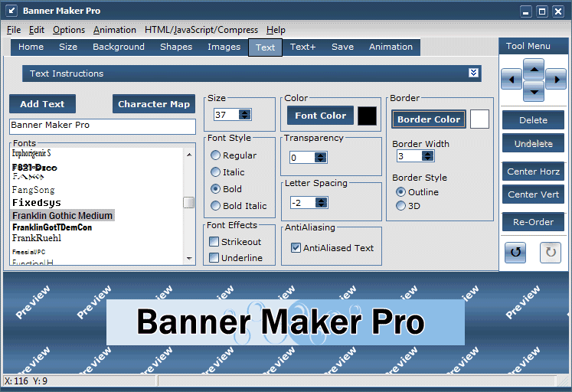Click the Banner Maker Pro title bar icon

(11, 11)
